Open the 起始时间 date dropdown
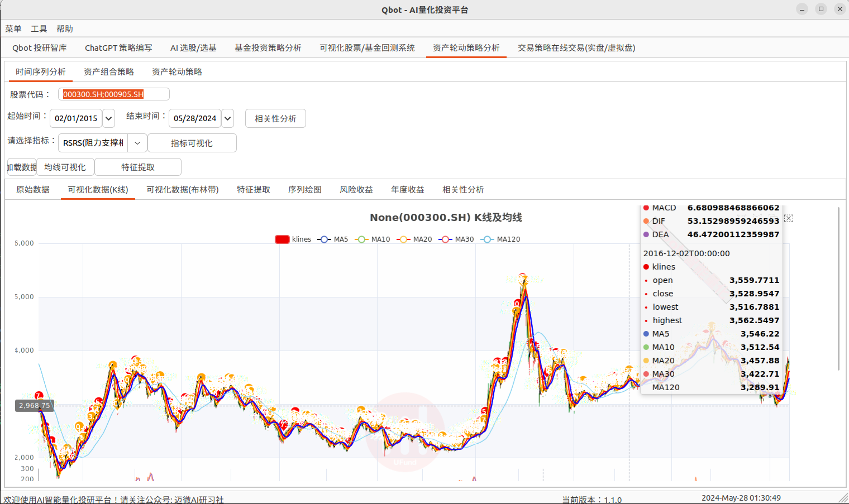 click(108, 118)
